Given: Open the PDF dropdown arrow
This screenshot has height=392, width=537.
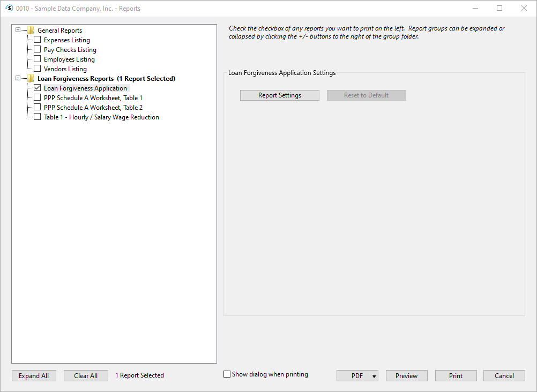Looking at the screenshot, I should tap(374, 376).
